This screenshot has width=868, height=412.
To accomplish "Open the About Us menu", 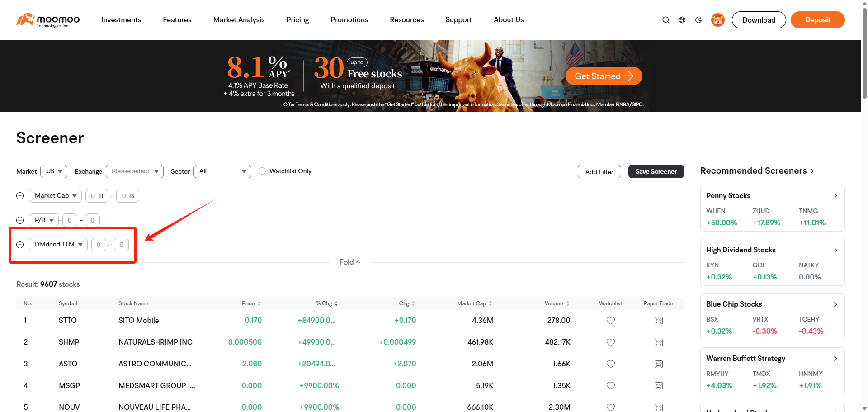I will click(509, 20).
